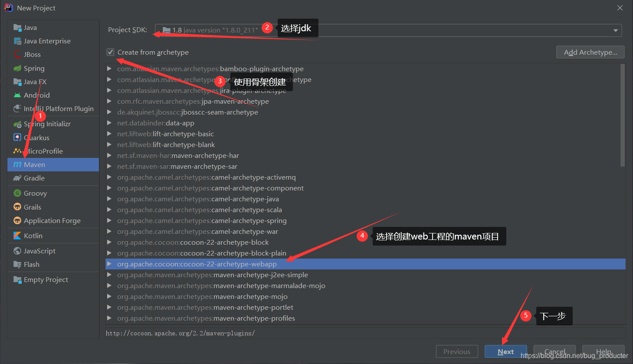Image resolution: width=633 pixels, height=364 pixels.
Task: Expand the cocoon-22-archetype-webapp entry
Action: click(x=109, y=264)
